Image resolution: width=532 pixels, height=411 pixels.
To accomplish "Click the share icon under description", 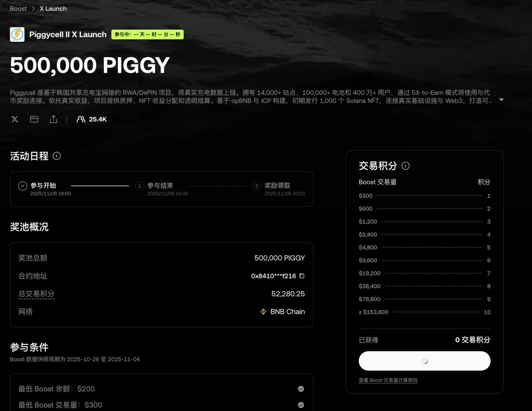I will [x=54, y=119].
